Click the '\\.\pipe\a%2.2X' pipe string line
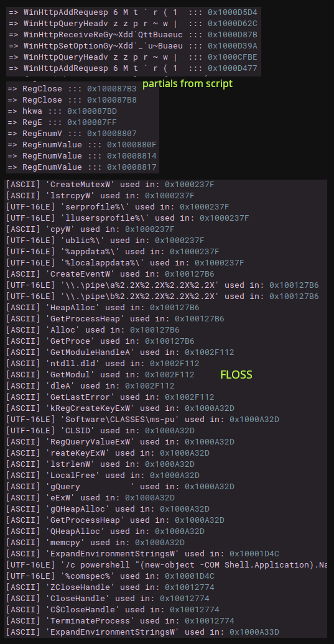The image size is (334, 644). [162, 285]
